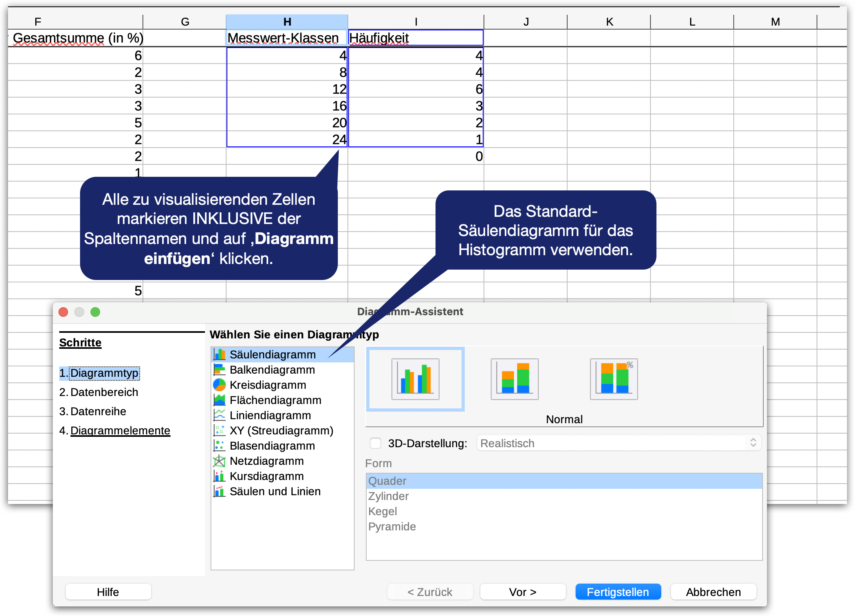
Task: Pick Kursdiagramm stock chart type
Action: click(267, 476)
